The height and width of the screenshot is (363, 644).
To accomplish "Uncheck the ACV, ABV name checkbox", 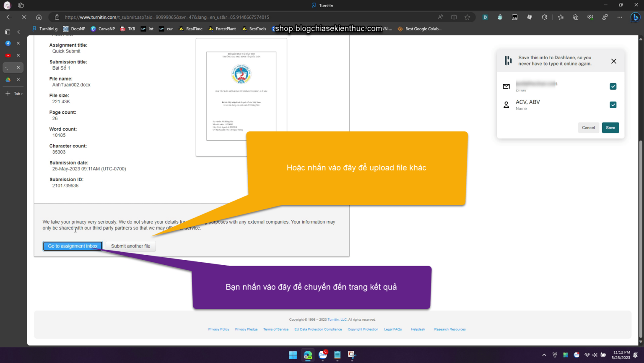I will point(613,105).
